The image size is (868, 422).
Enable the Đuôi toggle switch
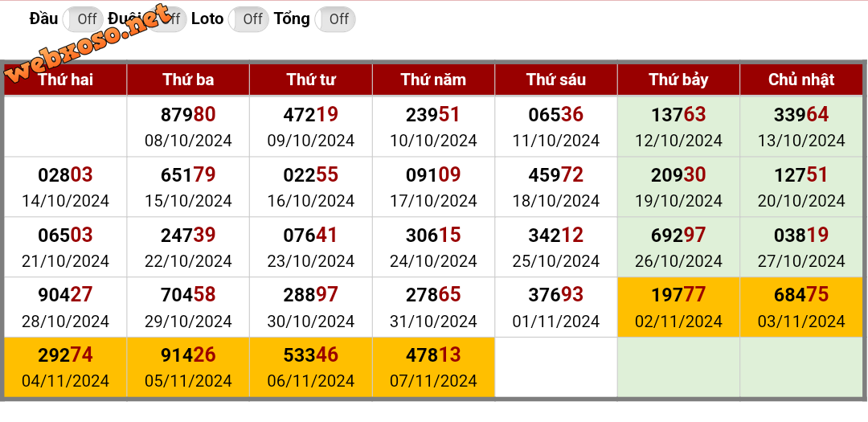coord(166,19)
